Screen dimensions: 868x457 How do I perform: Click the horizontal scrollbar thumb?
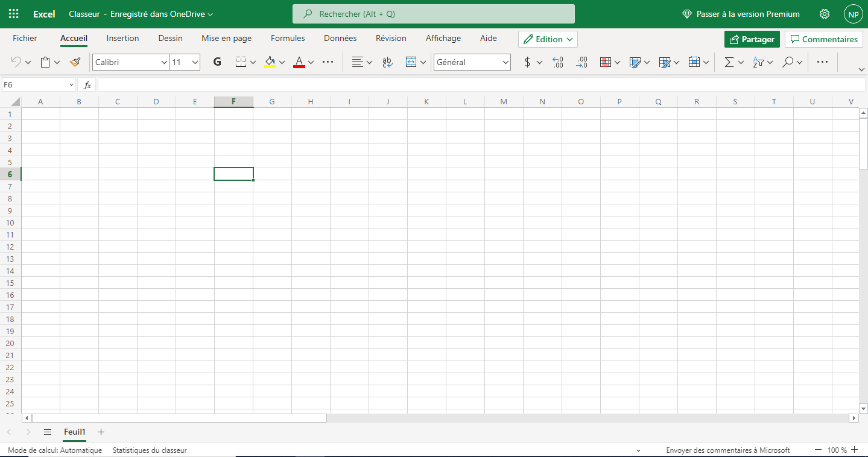[x=179, y=418]
